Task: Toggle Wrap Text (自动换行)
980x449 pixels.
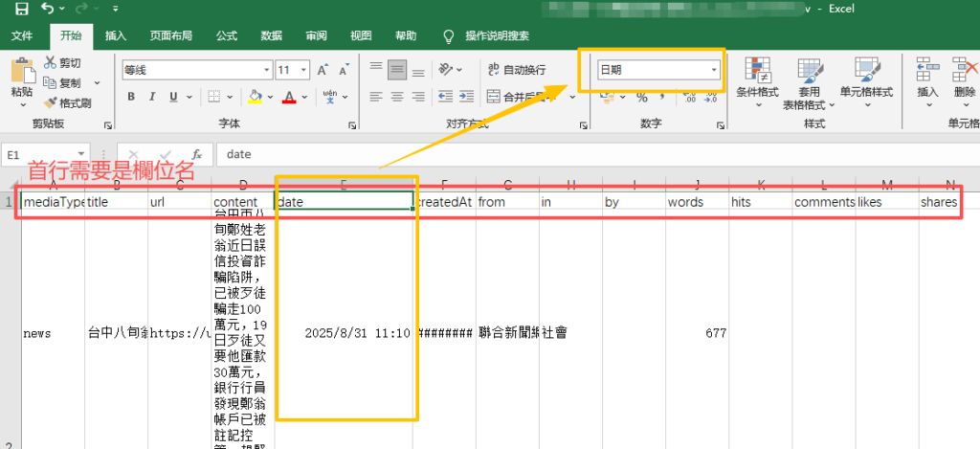Action: tap(517, 70)
